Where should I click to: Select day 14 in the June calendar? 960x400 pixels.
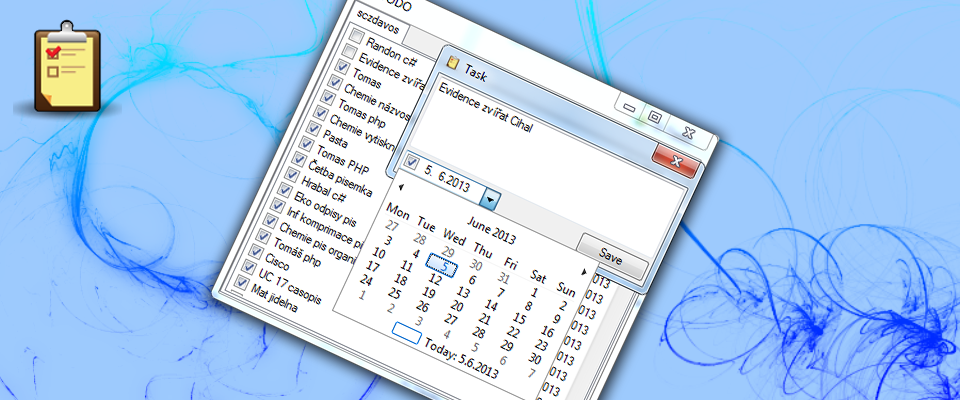491,305
